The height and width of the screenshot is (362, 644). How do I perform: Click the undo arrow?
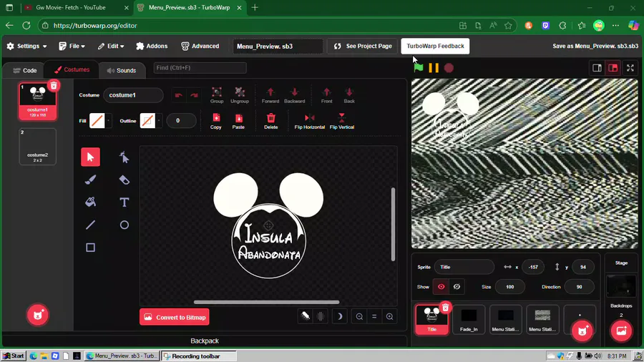(178, 95)
